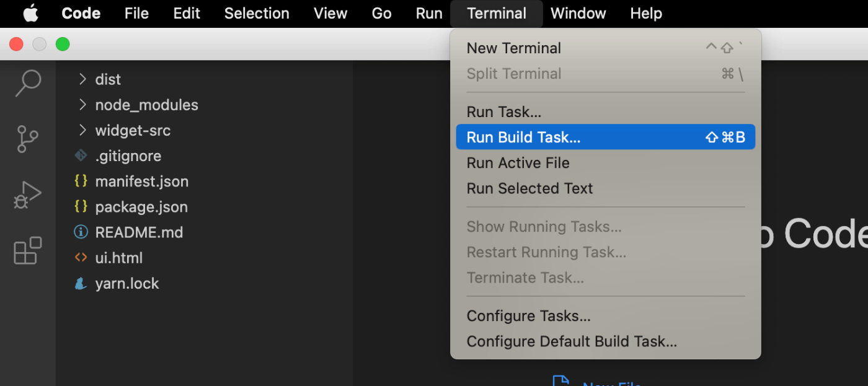Expand the widget-src folder chevron
The image size is (868, 386).
[82, 129]
